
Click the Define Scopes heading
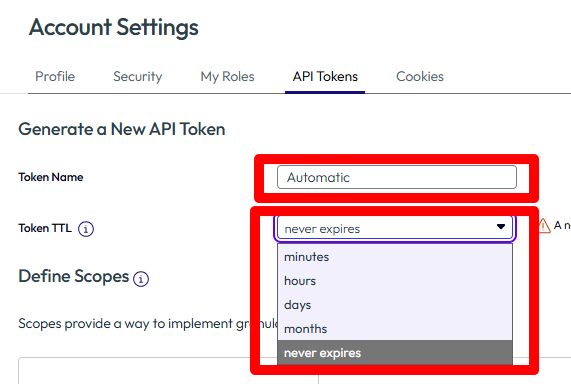[x=74, y=276]
